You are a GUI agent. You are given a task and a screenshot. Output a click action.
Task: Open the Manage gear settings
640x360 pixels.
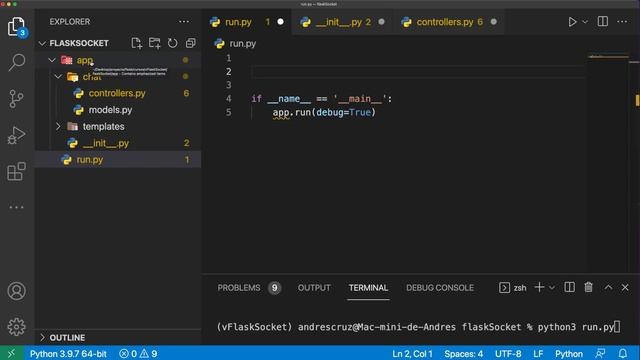point(16,327)
